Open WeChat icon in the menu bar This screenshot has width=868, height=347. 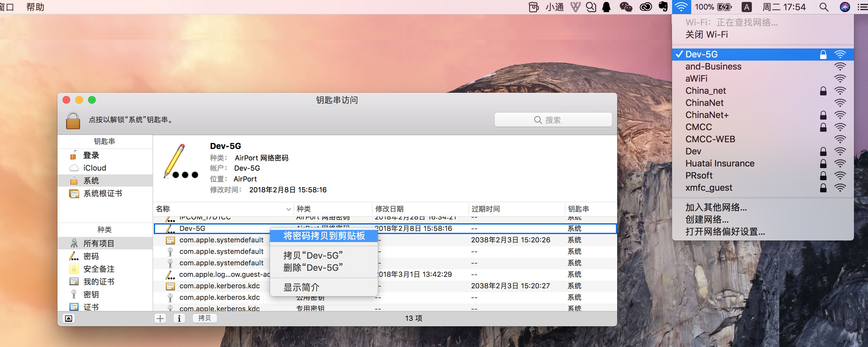coord(625,7)
